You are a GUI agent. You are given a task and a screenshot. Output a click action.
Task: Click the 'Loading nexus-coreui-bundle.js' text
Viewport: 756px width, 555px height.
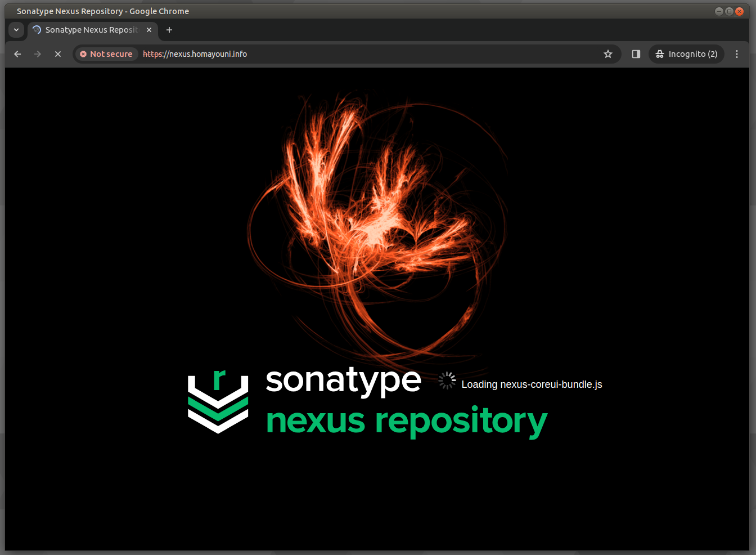(x=532, y=384)
